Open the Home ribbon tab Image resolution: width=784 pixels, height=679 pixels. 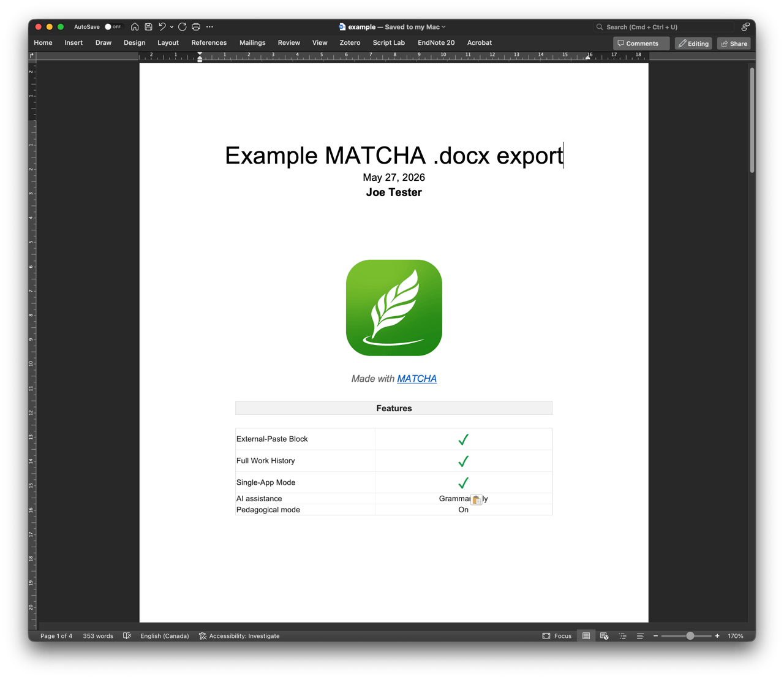tap(43, 43)
